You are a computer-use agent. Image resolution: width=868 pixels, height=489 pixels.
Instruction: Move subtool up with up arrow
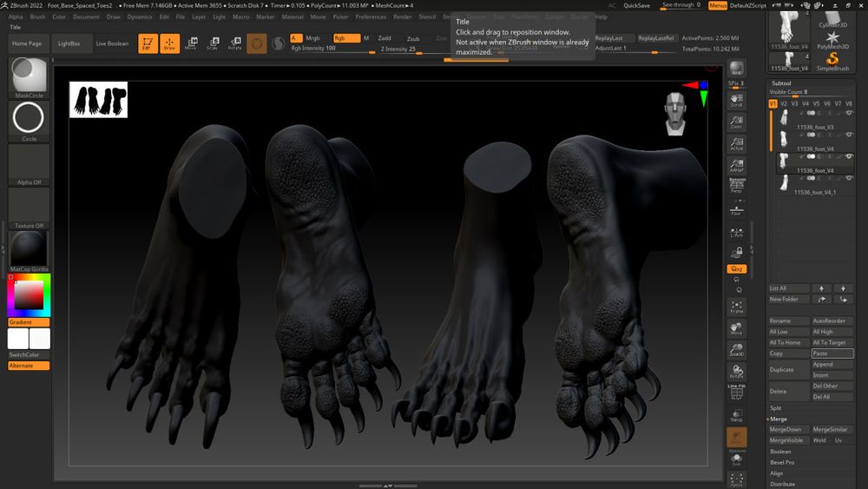pos(821,288)
